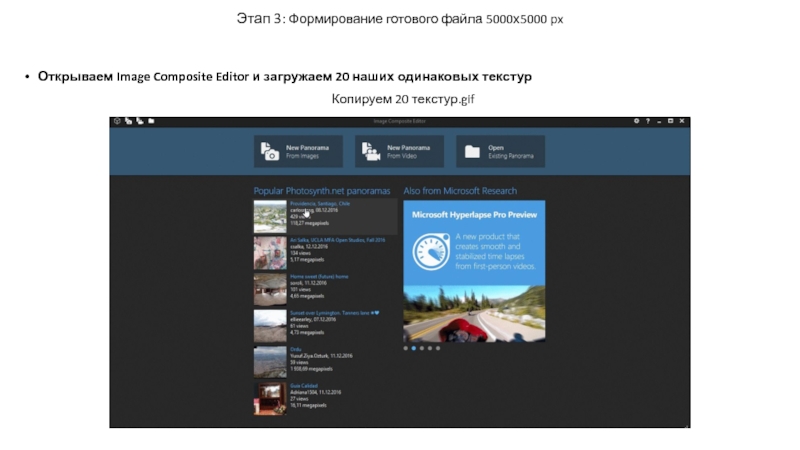Click the Popular Photosynth.net panoramas heading
800x450 pixels.
pyautogui.click(x=322, y=191)
